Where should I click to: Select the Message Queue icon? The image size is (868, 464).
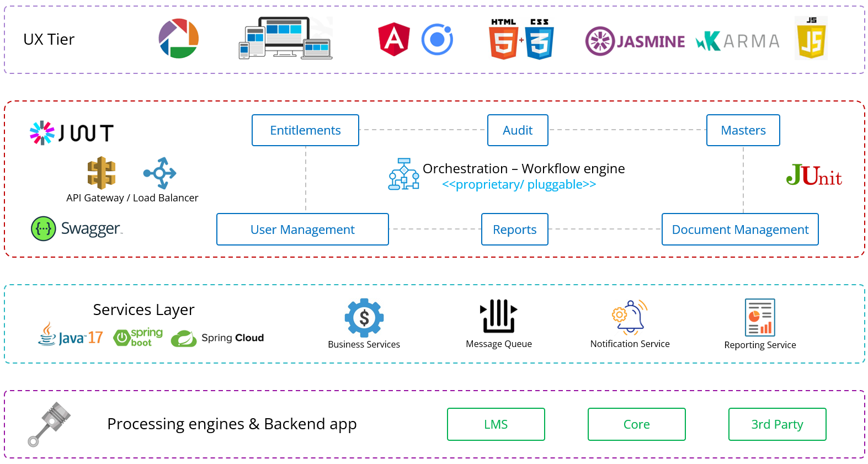click(x=499, y=316)
